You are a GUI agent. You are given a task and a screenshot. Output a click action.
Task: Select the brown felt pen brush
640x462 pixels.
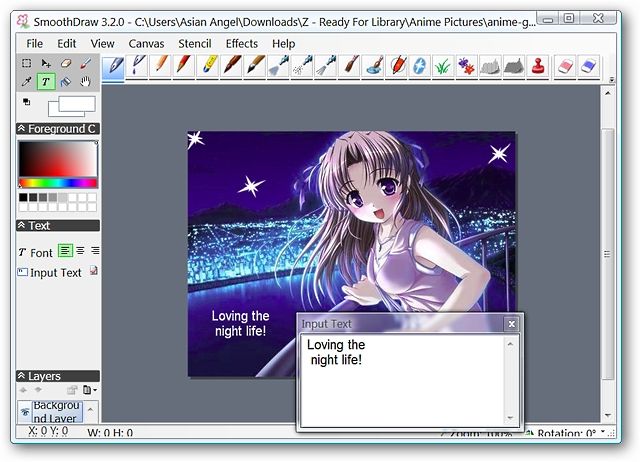point(231,67)
